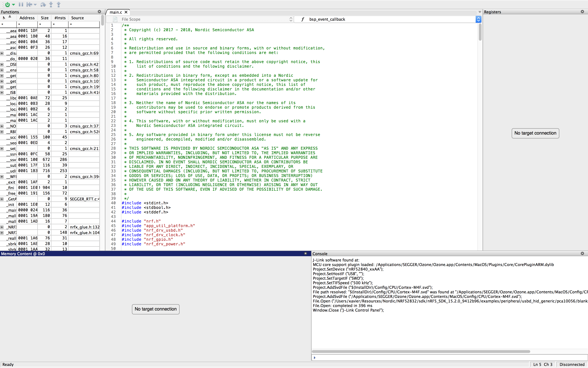Open the document tab list arrow
Viewport: 588px width, 368px height.
[480, 12]
